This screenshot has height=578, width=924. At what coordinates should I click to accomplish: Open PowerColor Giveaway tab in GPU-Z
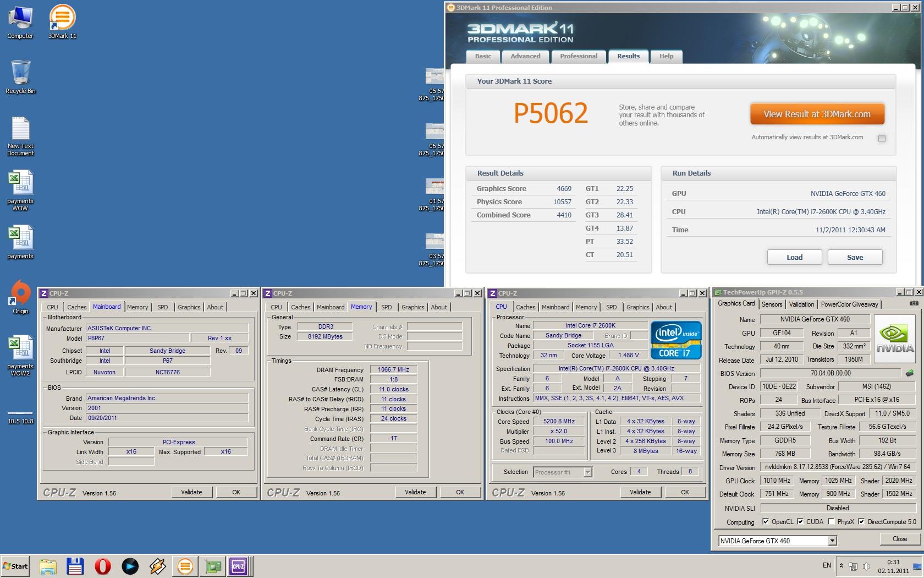[849, 304]
